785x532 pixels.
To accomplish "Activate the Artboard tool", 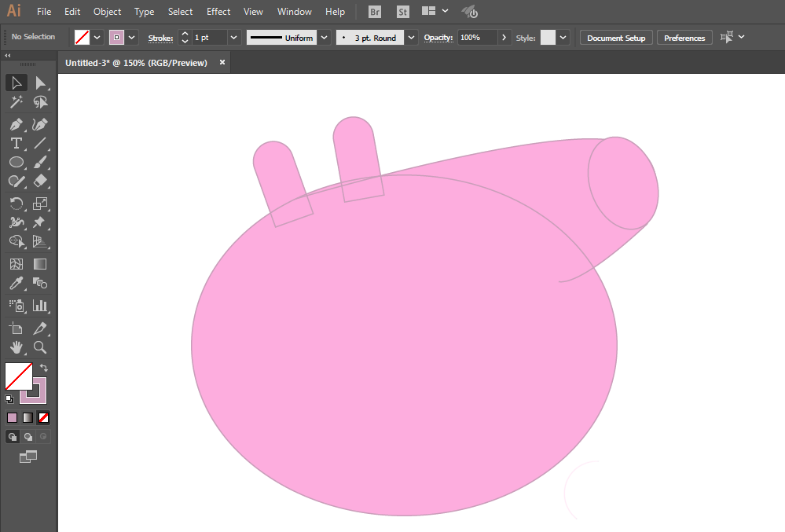I will (17, 328).
